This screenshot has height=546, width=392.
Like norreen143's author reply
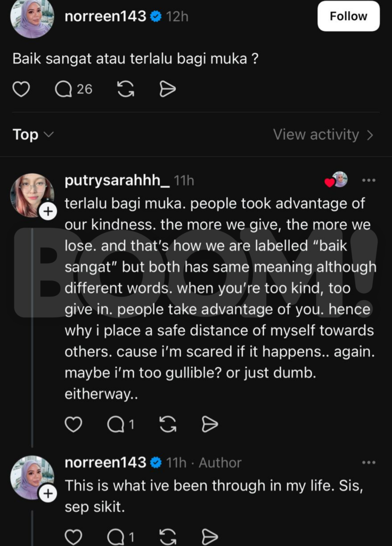[x=73, y=536]
